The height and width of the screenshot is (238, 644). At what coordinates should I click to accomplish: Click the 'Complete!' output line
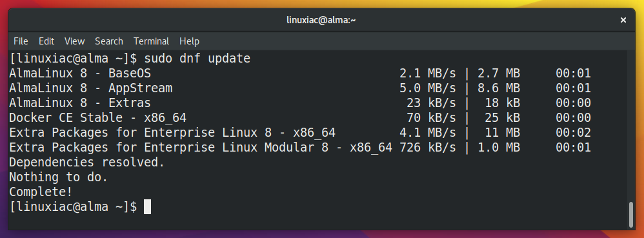(x=41, y=192)
